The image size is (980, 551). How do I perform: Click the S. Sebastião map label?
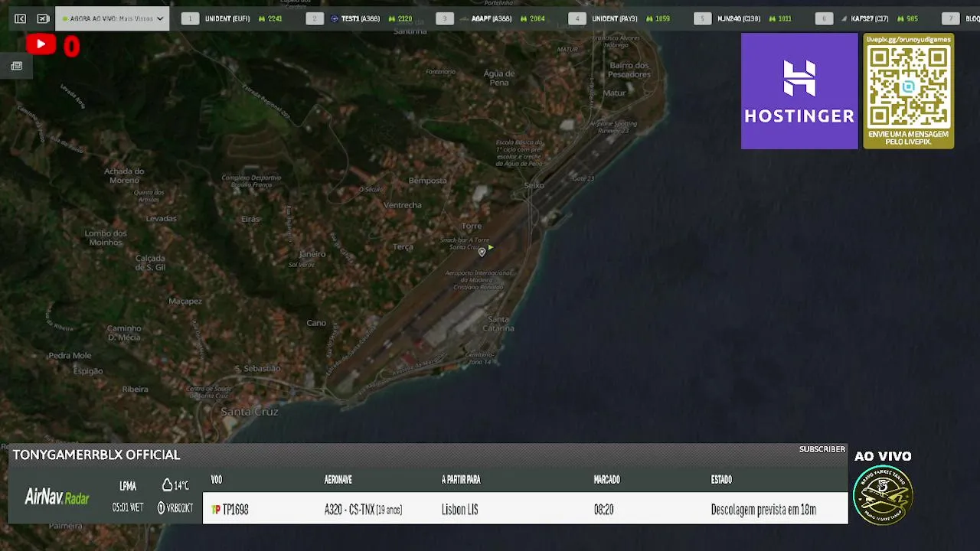(257, 369)
